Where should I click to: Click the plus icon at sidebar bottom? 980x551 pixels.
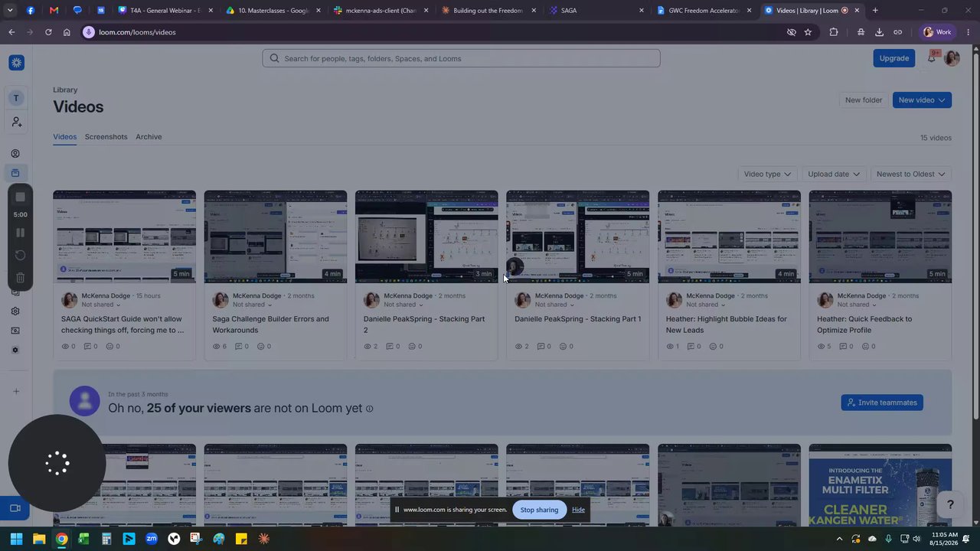coord(16,392)
